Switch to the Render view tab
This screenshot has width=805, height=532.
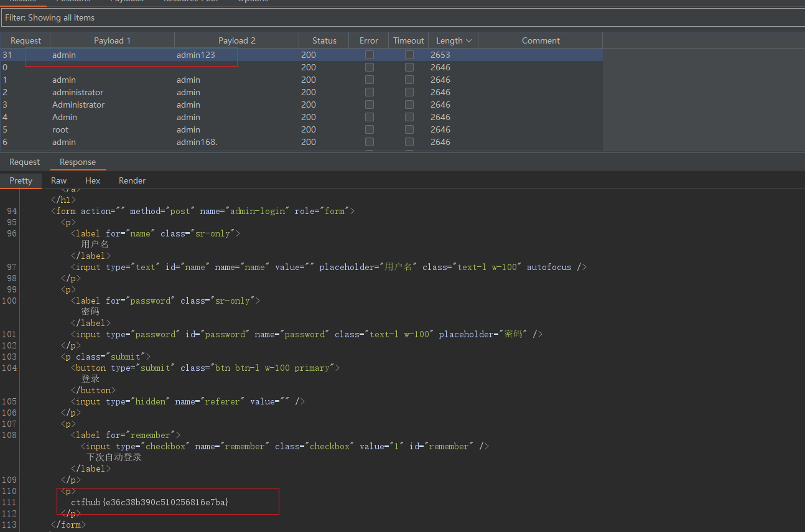132,180
